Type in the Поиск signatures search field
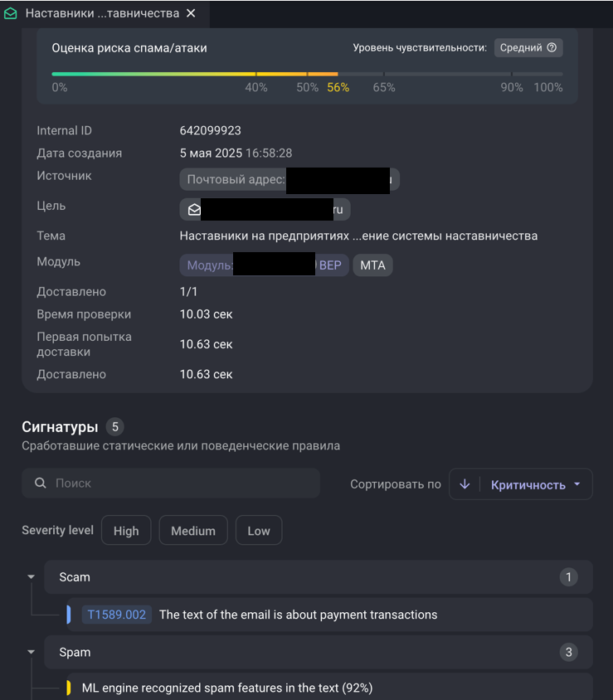613x700 pixels. 182,483
